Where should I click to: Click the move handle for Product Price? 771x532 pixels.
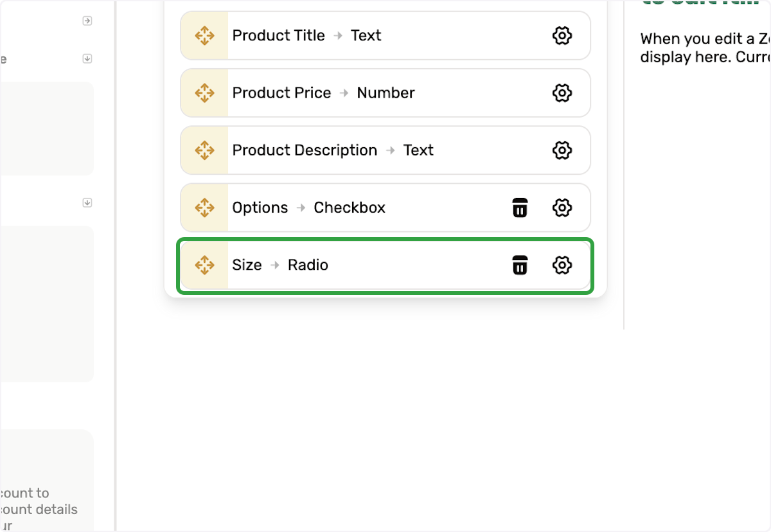(204, 93)
